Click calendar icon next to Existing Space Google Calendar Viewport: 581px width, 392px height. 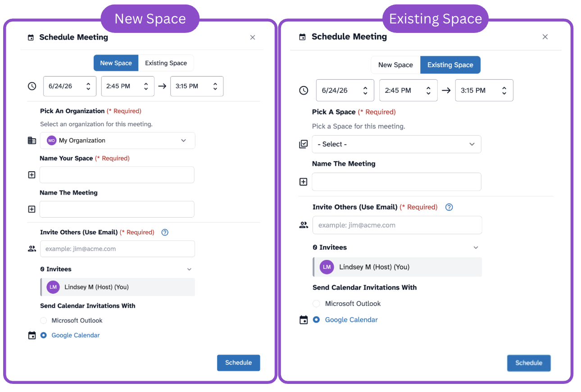point(304,320)
